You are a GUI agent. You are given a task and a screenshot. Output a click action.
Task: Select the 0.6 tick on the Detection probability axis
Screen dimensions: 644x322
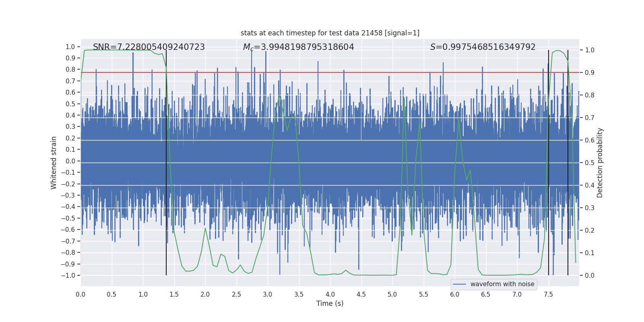590,140
